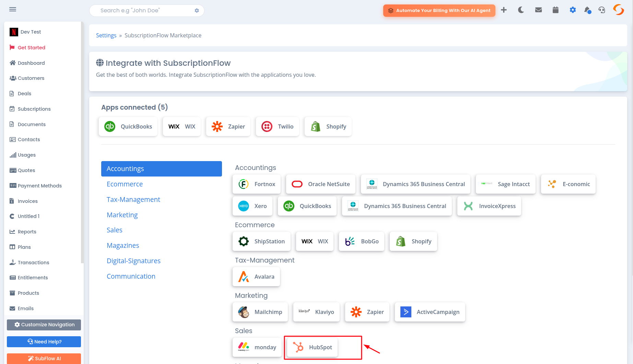The image size is (633, 364).
Task: Open connected Twilio app card
Action: [277, 126]
